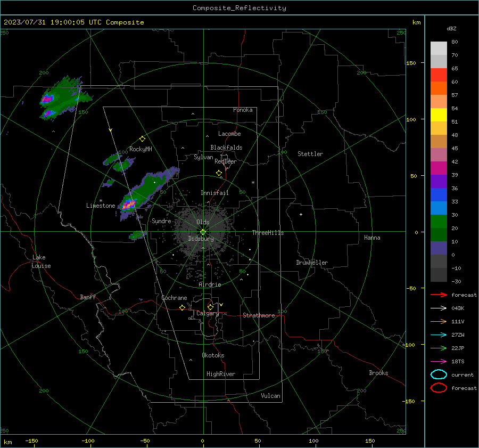The image size is (479, 448).
Task: Click the Innisfail city label
Action: 214,193
